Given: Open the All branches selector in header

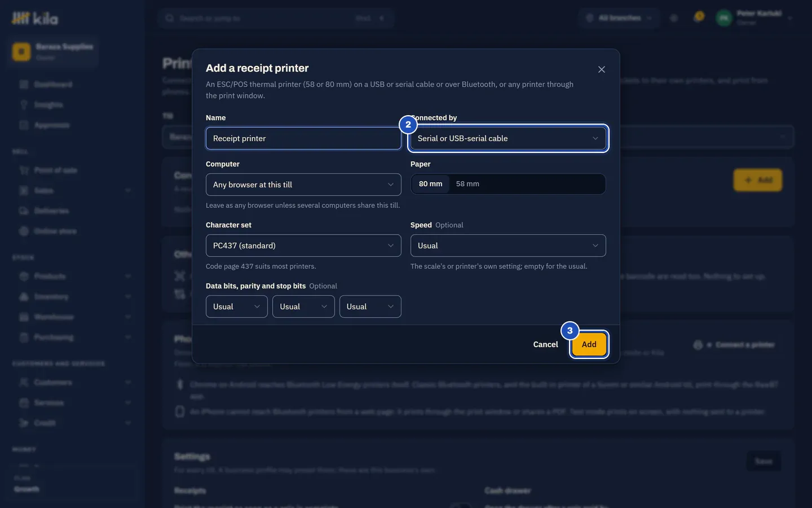Looking at the screenshot, I should click(620, 18).
